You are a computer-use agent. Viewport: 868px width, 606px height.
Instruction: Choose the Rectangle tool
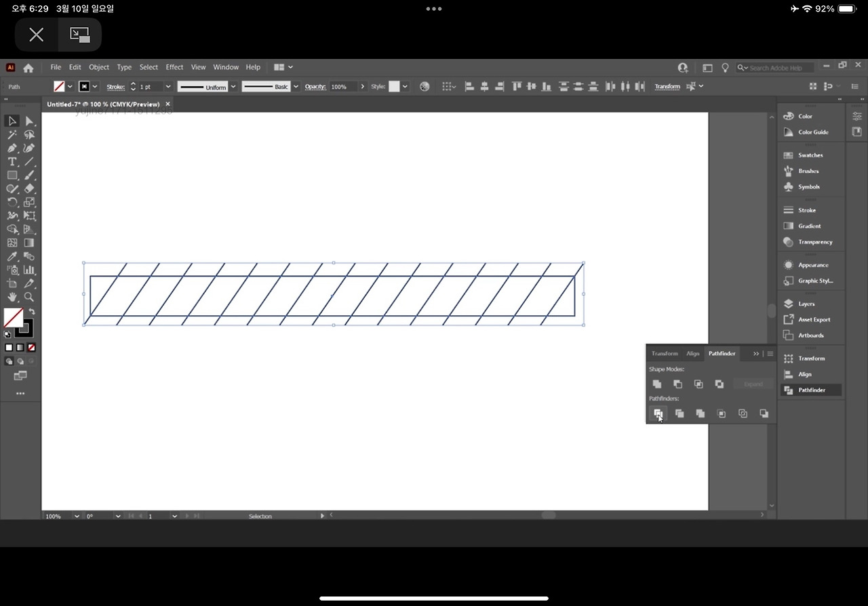click(12, 175)
